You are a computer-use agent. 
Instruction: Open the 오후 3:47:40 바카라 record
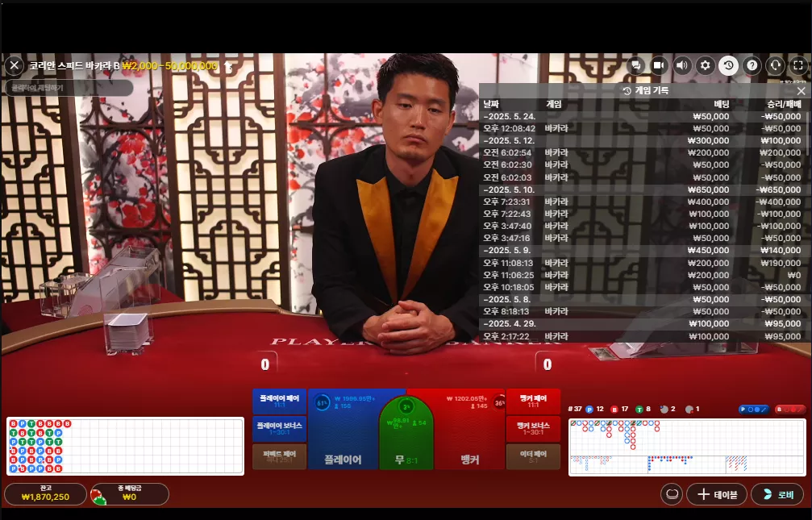click(643, 226)
